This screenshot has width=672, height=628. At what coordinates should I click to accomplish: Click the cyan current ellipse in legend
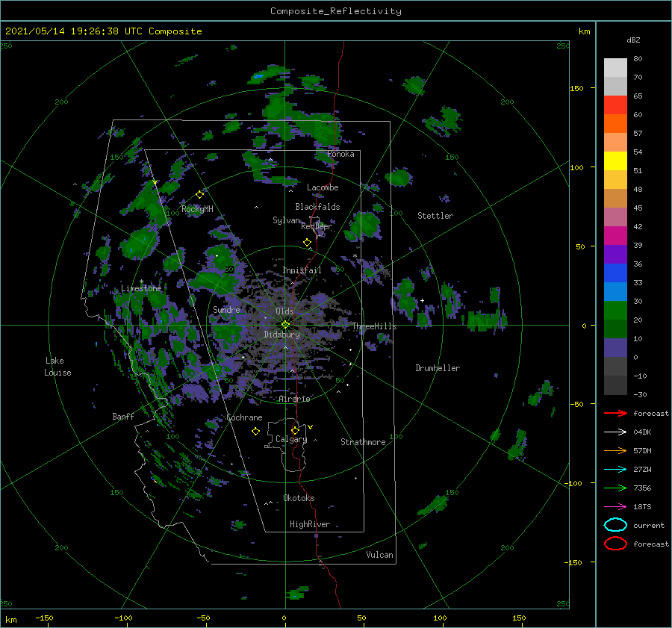click(615, 525)
